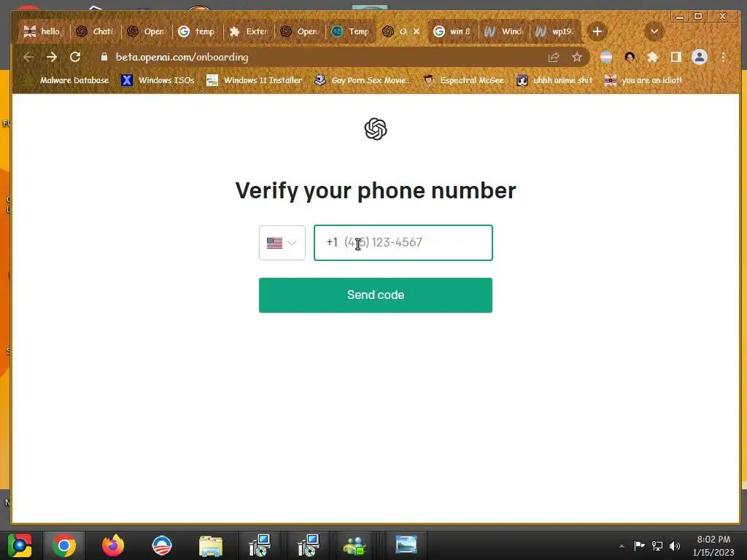
Task: Open uhhh anime bookmark
Action: click(x=555, y=80)
